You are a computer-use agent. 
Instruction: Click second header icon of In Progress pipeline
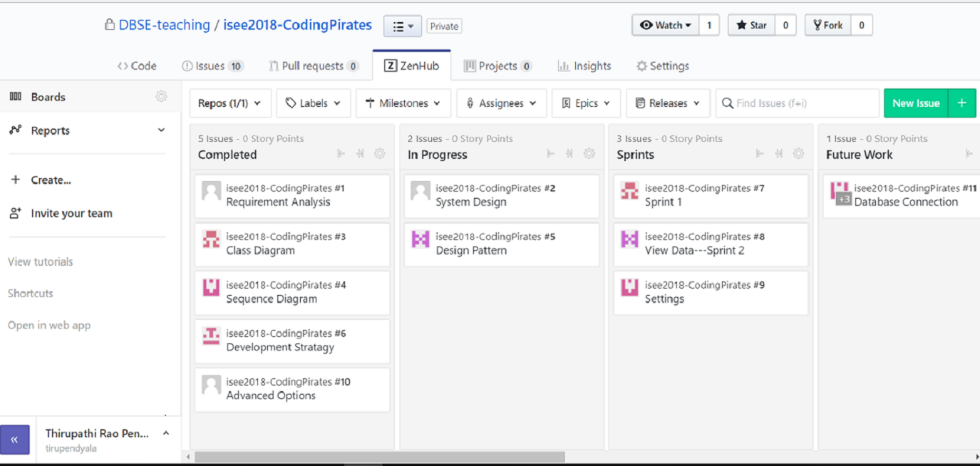[x=569, y=153]
